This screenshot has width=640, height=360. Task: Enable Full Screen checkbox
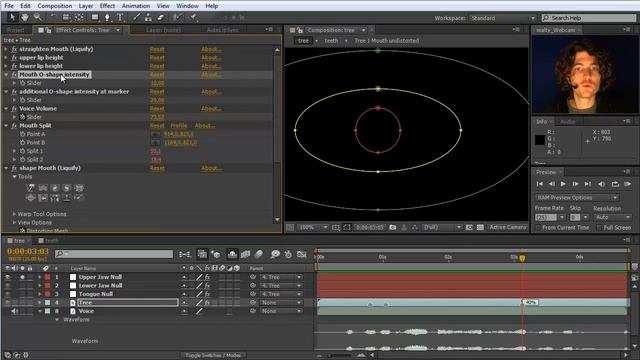click(x=599, y=227)
